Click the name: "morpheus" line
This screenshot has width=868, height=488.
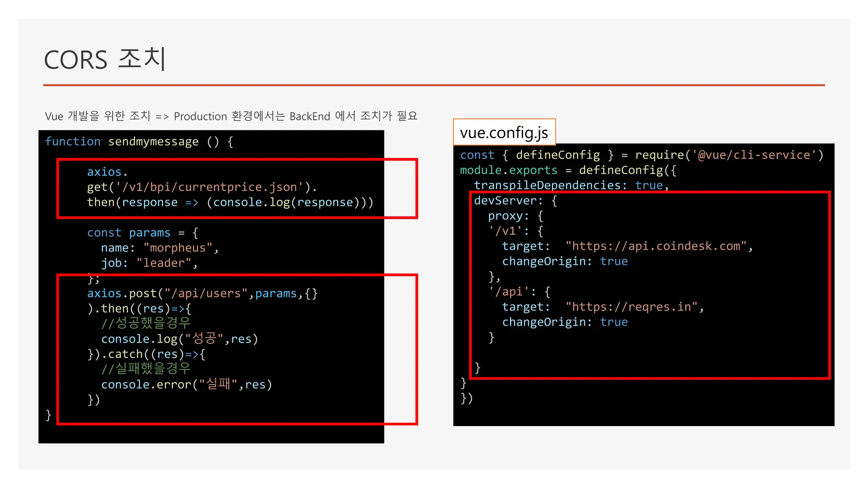159,248
